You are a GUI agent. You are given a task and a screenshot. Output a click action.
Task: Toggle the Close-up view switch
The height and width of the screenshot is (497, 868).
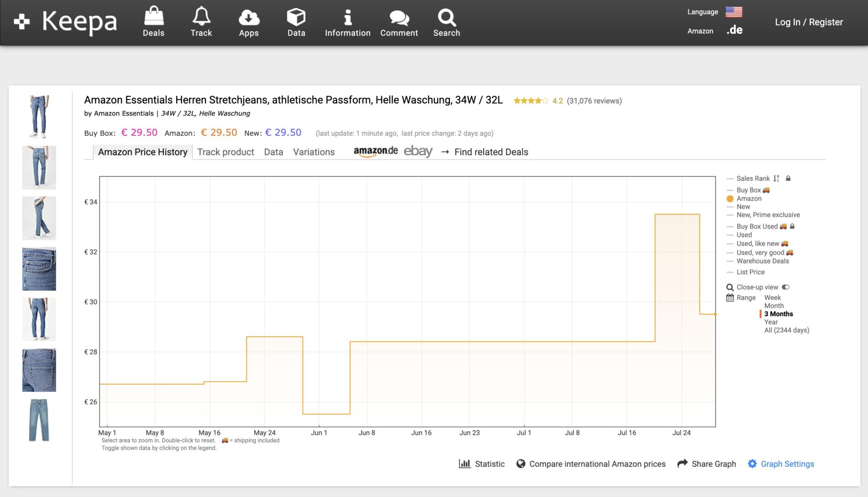[786, 287]
